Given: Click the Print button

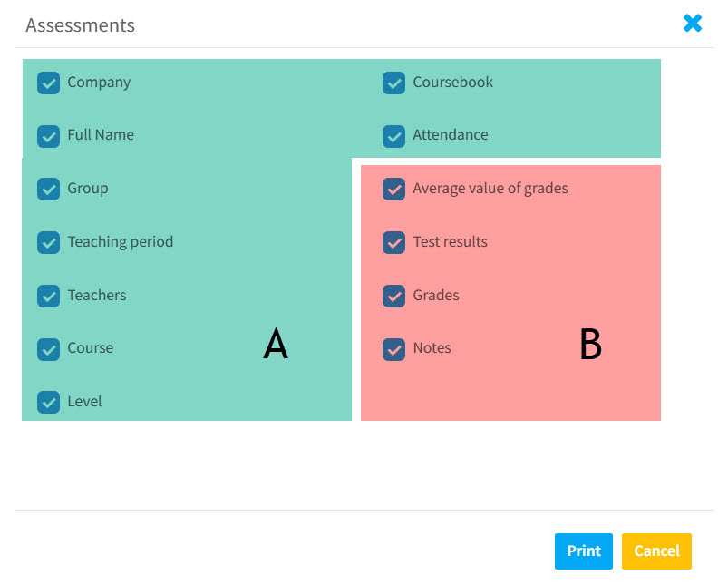Looking at the screenshot, I should pyautogui.click(x=583, y=551).
